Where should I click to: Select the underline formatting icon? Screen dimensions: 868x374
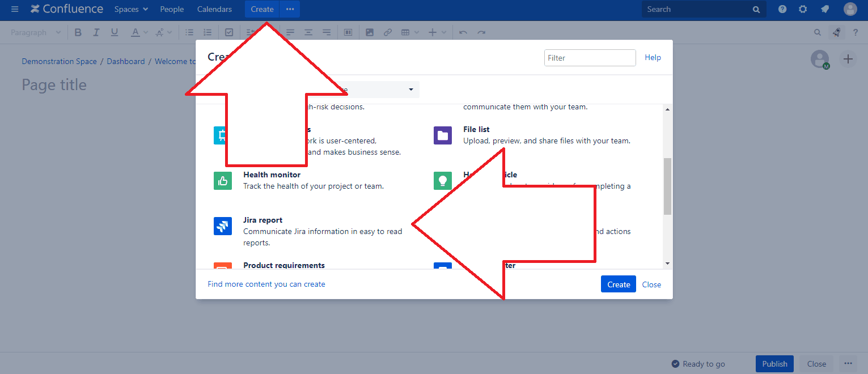coord(114,32)
